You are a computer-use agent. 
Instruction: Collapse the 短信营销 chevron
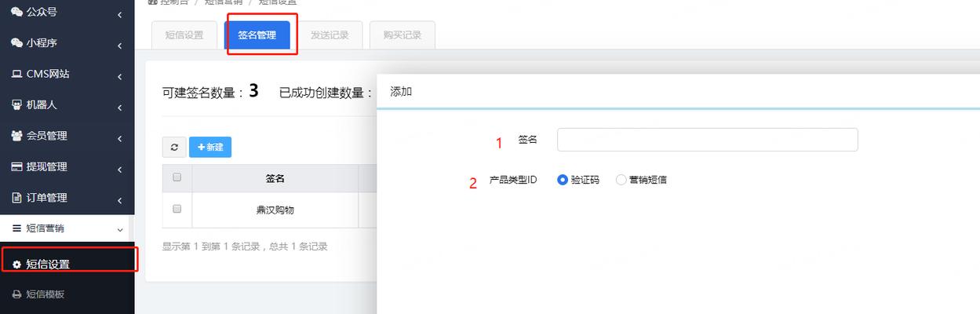[x=120, y=229]
